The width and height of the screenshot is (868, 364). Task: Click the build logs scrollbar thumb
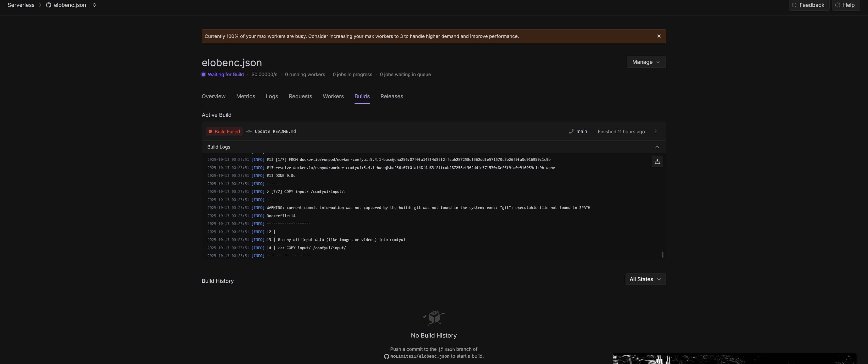tap(662, 254)
